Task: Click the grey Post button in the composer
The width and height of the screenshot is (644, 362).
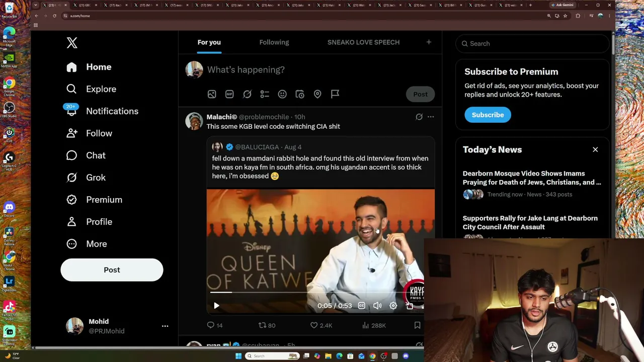Action: (x=421, y=94)
